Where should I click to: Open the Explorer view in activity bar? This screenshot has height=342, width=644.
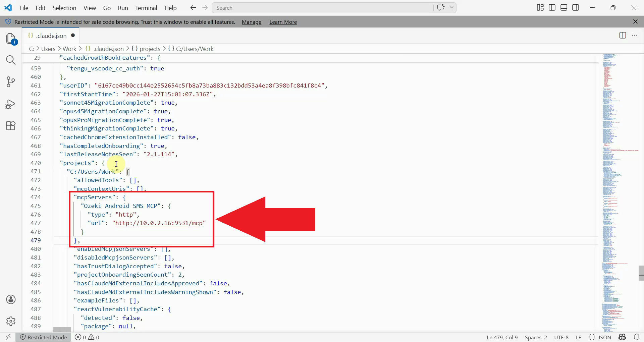[11, 39]
